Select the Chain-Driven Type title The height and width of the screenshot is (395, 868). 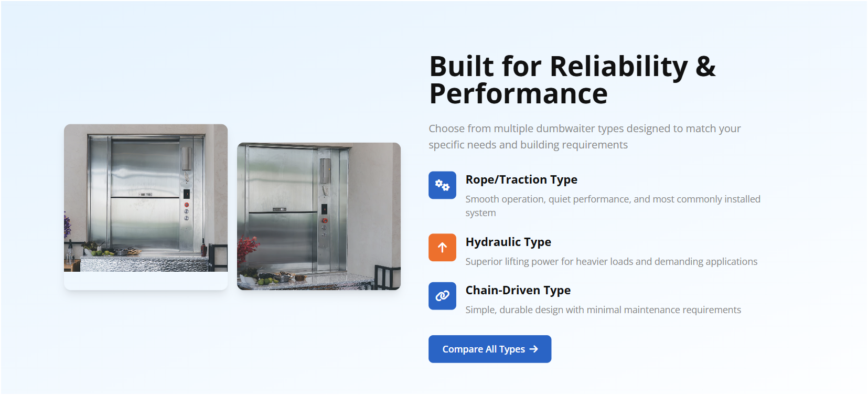518,290
